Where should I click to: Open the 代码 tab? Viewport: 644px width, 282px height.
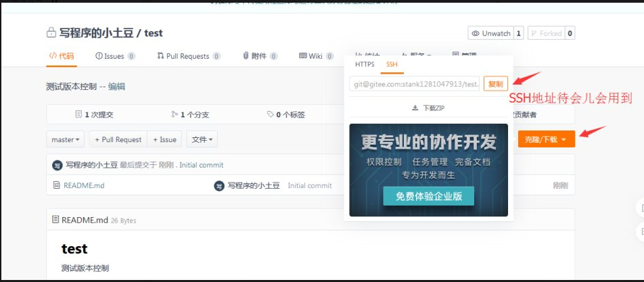(62, 56)
